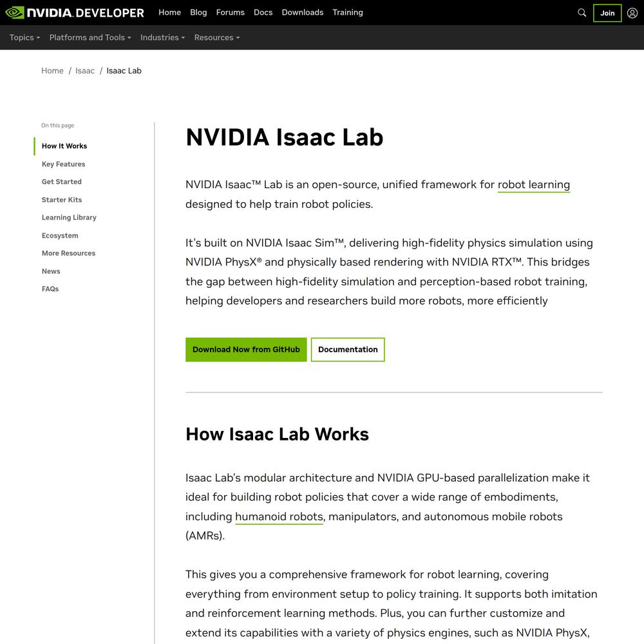Follow the robot learning link
This screenshot has height=644, width=644.
coord(533,185)
